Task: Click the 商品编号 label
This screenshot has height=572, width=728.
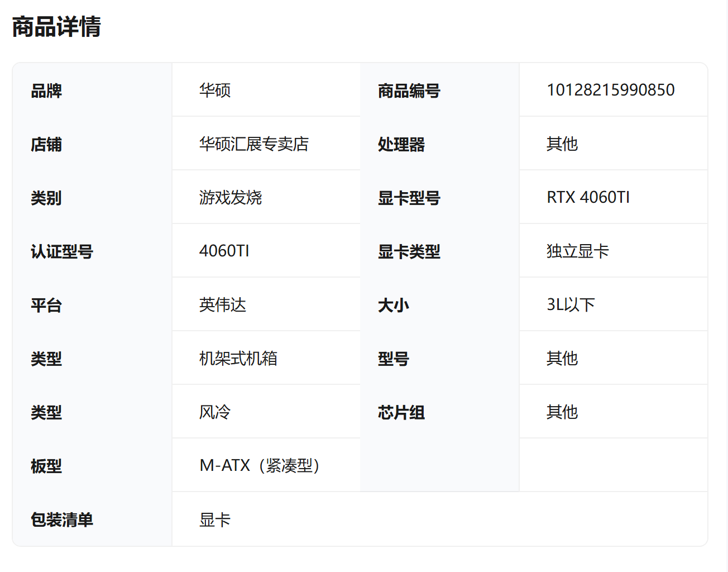Action: (x=409, y=90)
